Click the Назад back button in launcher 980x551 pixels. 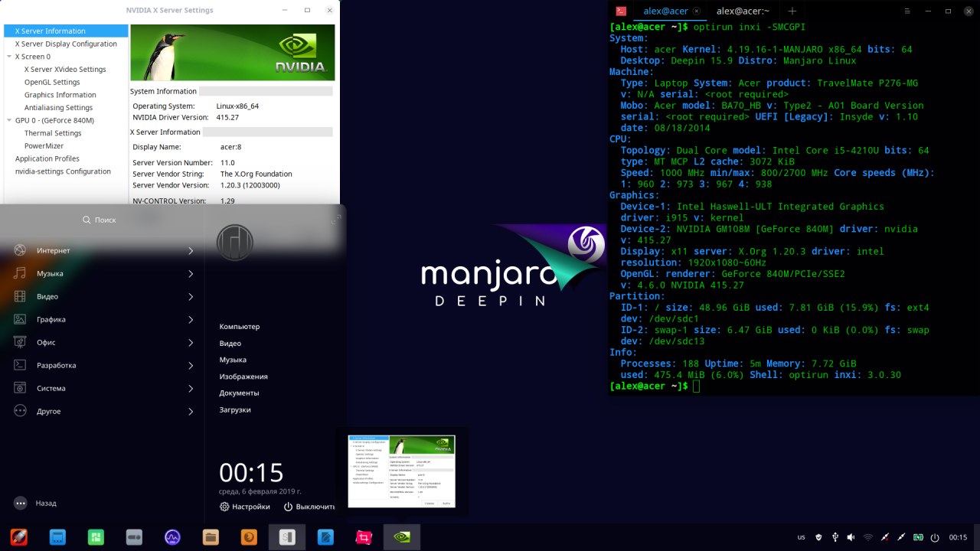click(x=35, y=504)
